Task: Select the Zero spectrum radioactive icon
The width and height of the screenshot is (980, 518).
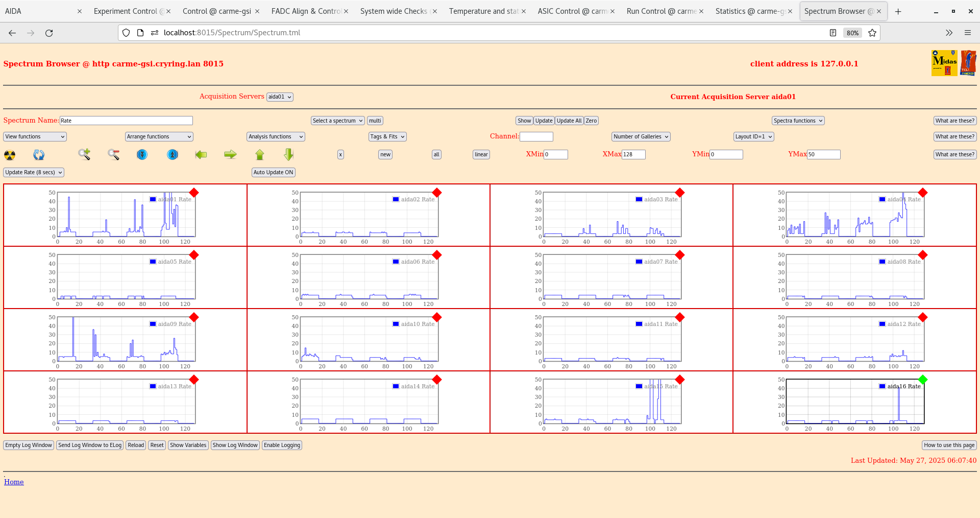Action: 9,154
